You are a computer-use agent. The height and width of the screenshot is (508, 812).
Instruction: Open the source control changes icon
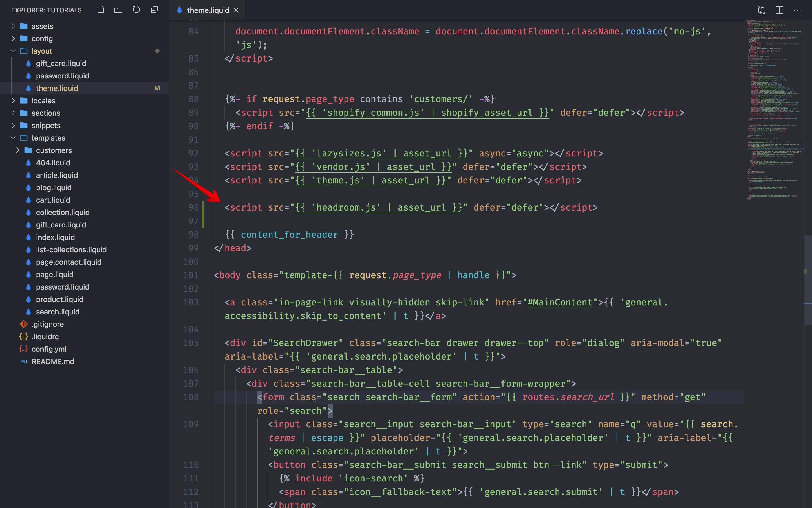coord(761,10)
